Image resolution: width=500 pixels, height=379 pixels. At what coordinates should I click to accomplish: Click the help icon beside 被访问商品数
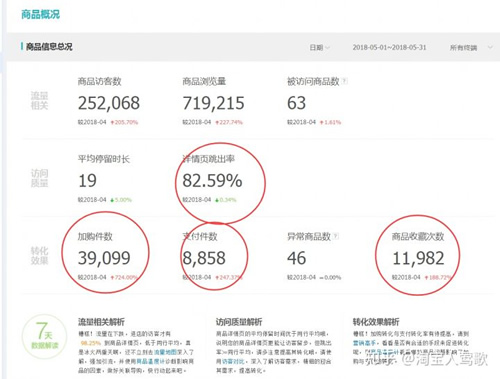pos(345,81)
